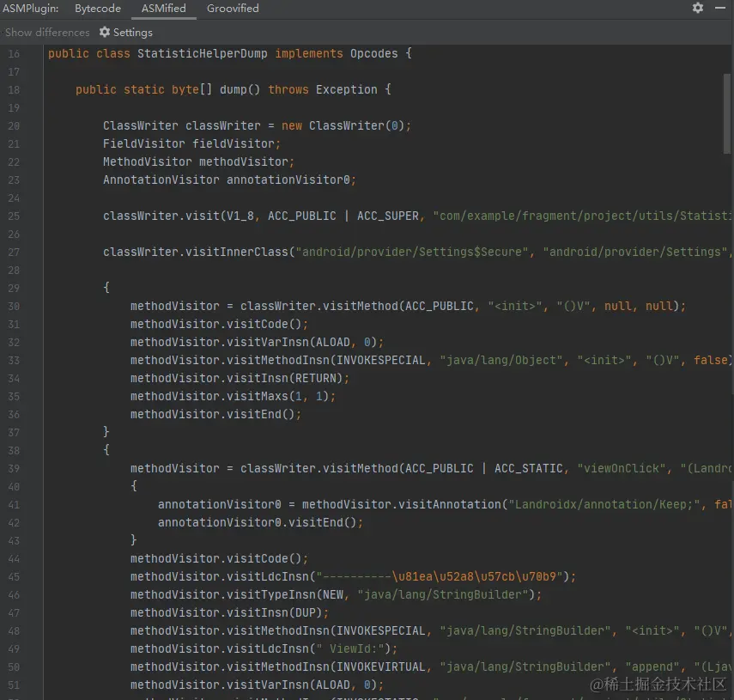The height and width of the screenshot is (700, 734).
Task: Click the Opcodes interface name on line 16
Action: pyautogui.click(x=374, y=53)
